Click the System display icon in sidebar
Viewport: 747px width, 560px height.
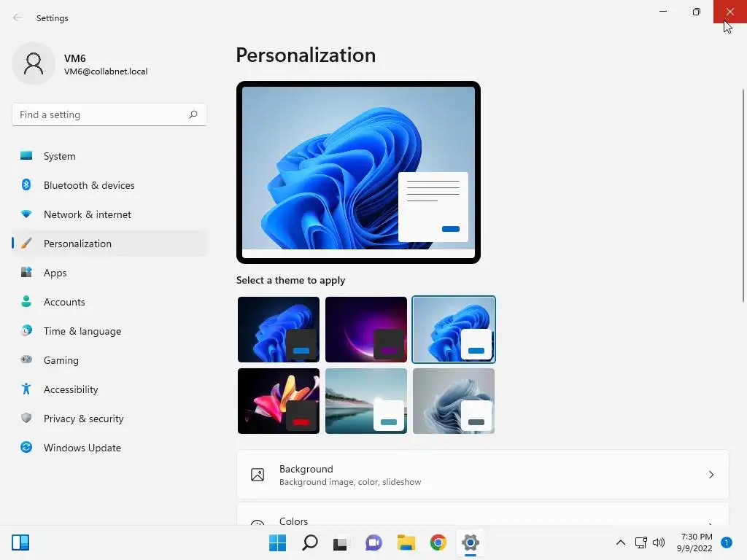point(26,156)
